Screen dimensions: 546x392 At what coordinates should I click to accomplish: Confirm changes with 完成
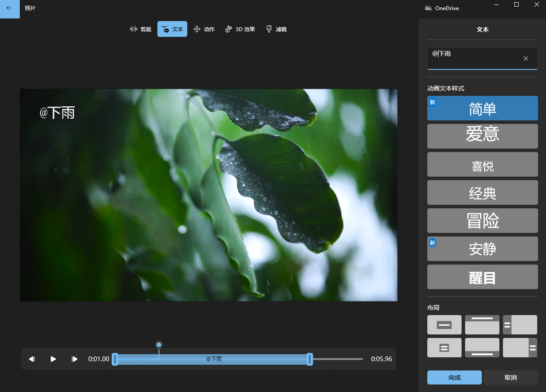pos(455,377)
